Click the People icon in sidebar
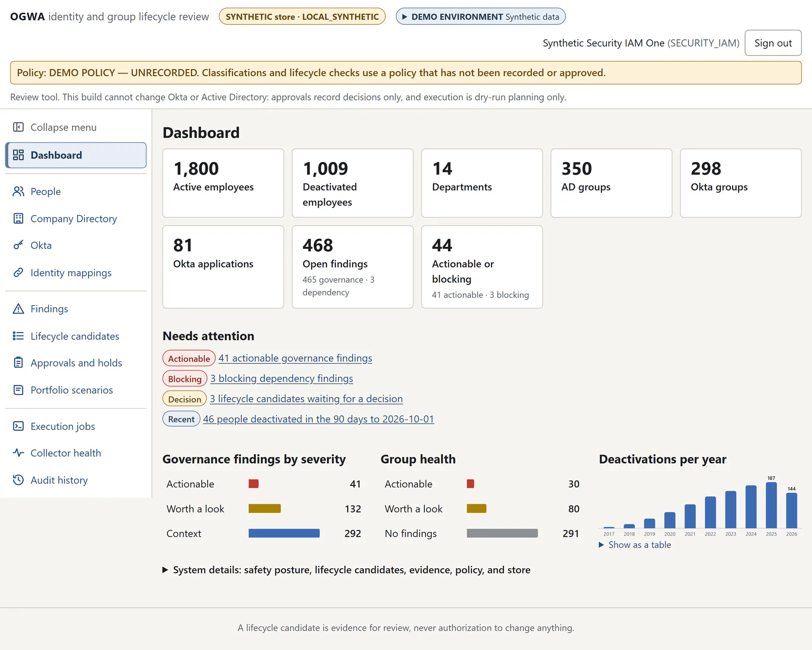The width and height of the screenshot is (812, 650). (18, 191)
